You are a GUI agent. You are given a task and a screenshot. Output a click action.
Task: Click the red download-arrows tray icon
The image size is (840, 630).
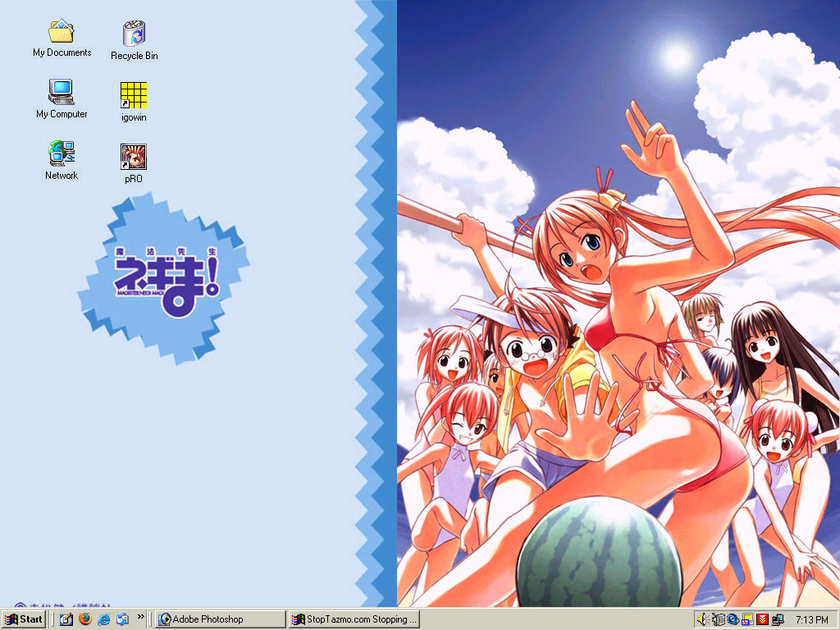(762, 620)
